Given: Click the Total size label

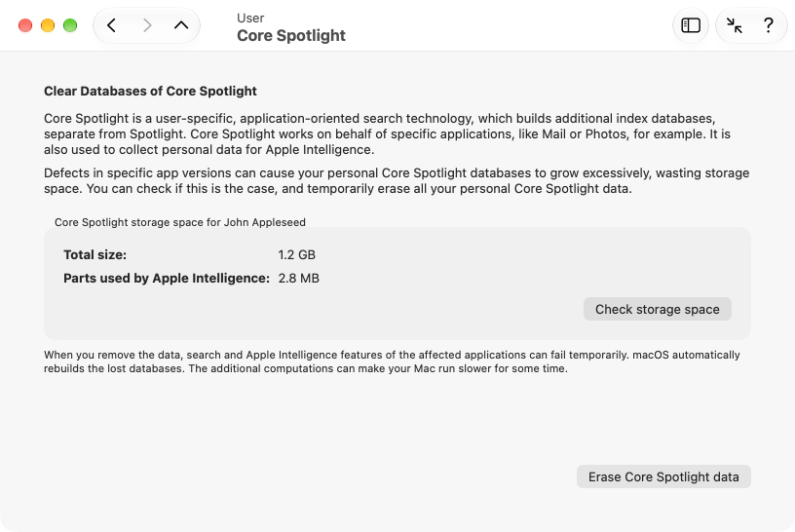Looking at the screenshot, I should [95, 254].
